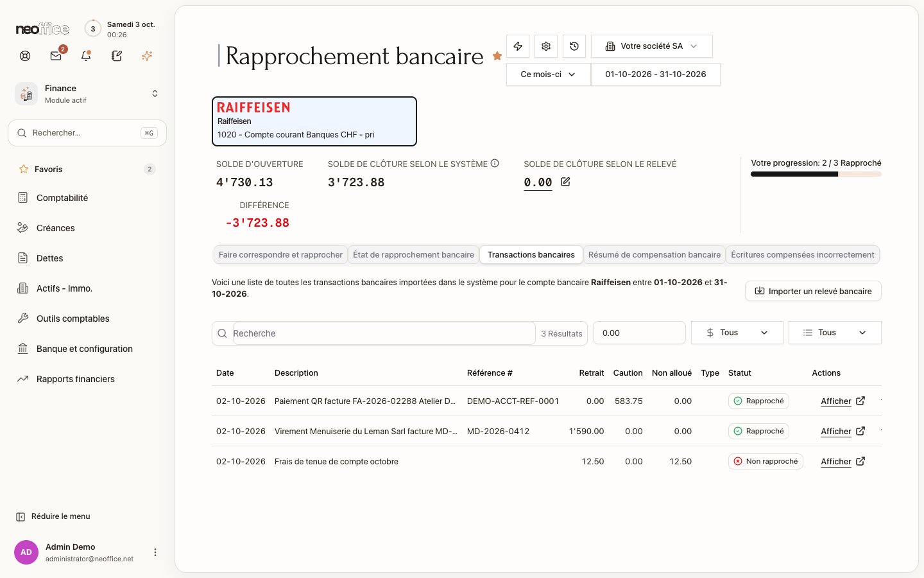Click Afficher for the Frais de tenue row
The height and width of the screenshot is (578, 924).
(x=843, y=462)
